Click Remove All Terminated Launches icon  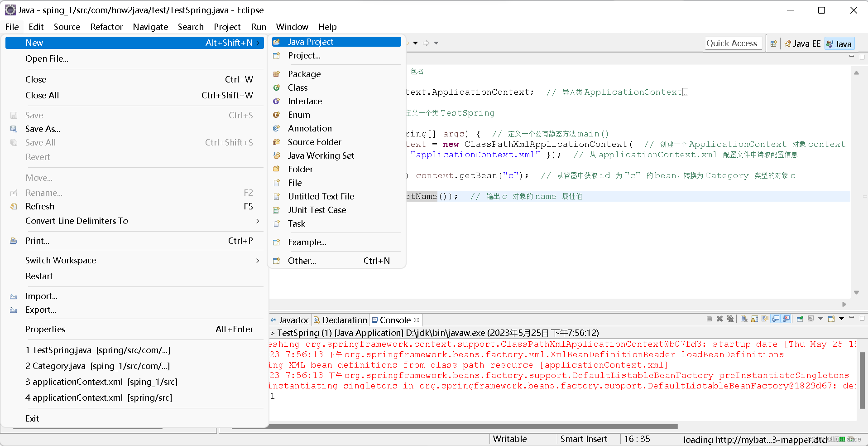tap(730, 319)
